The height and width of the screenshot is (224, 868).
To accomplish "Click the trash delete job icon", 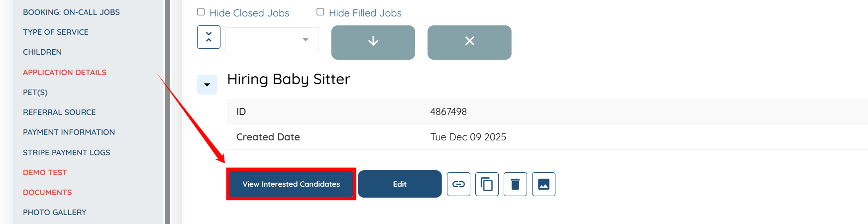I will tap(515, 184).
